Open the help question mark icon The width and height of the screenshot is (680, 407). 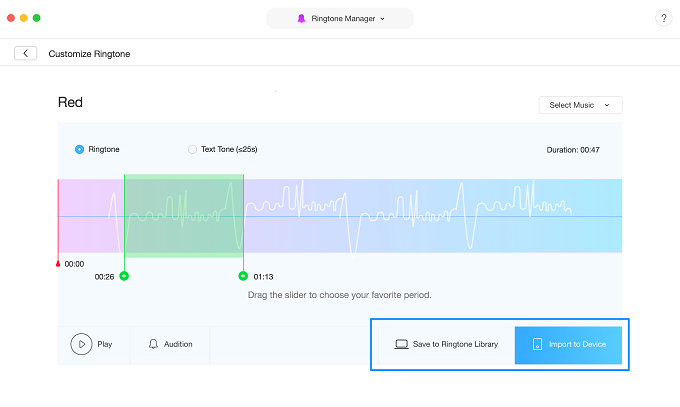(x=664, y=19)
